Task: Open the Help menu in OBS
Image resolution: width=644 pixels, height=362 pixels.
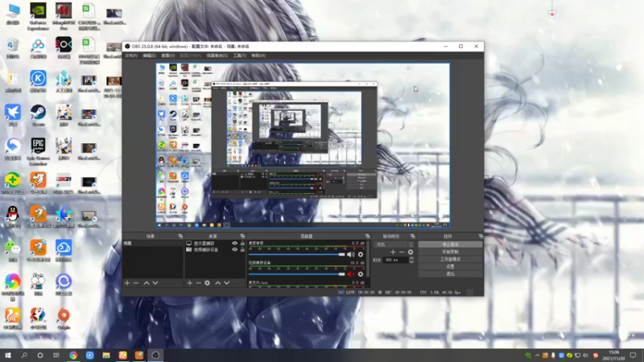Action: [x=258, y=56]
